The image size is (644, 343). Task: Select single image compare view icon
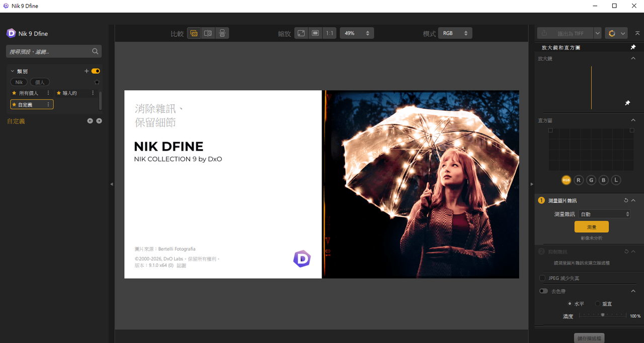(x=193, y=33)
